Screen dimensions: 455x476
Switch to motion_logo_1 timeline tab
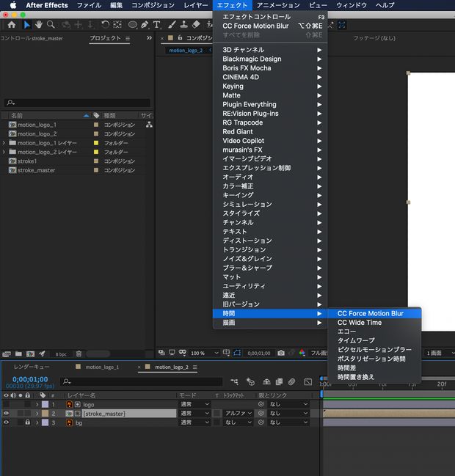click(102, 367)
